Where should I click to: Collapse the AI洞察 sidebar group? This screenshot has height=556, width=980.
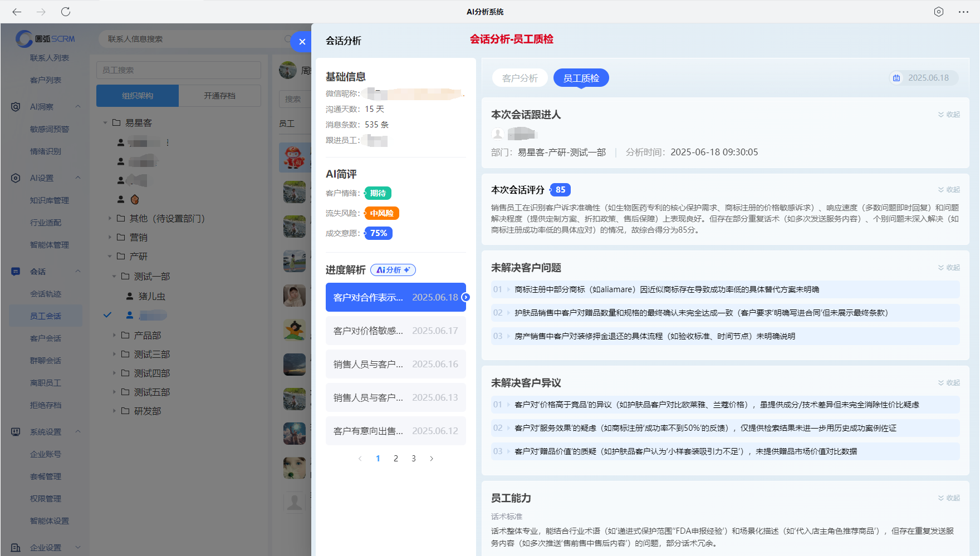[78, 107]
